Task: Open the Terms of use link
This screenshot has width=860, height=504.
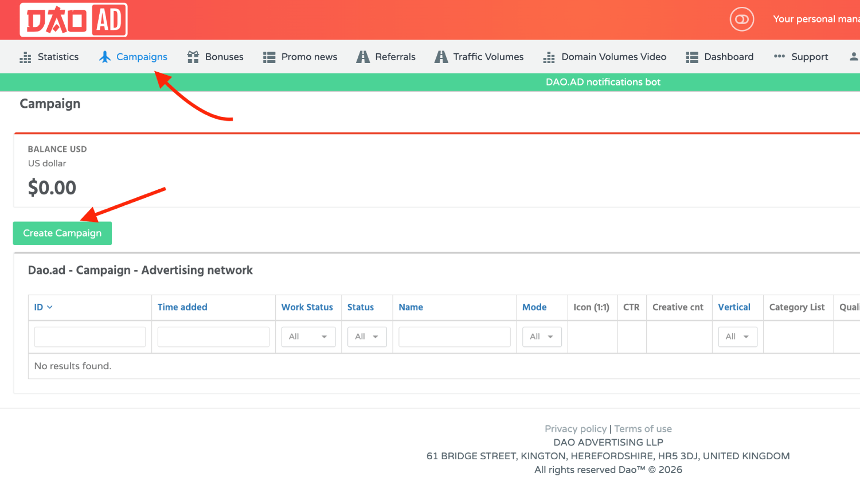Action: tap(643, 429)
